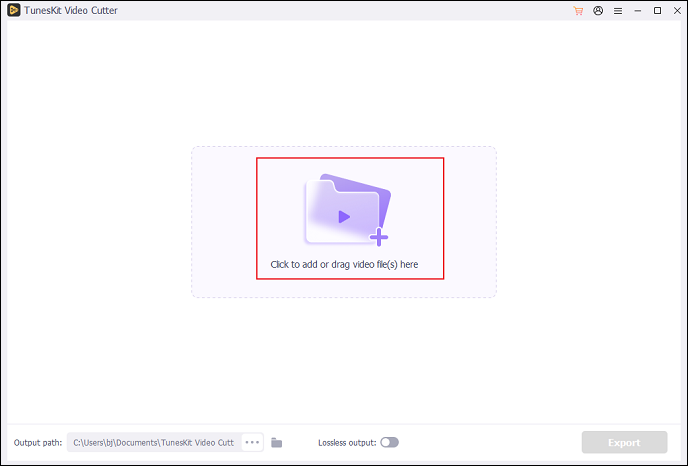The height and width of the screenshot is (466, 688).
Task: Open the output folder icon
Action: click(276, 443)
